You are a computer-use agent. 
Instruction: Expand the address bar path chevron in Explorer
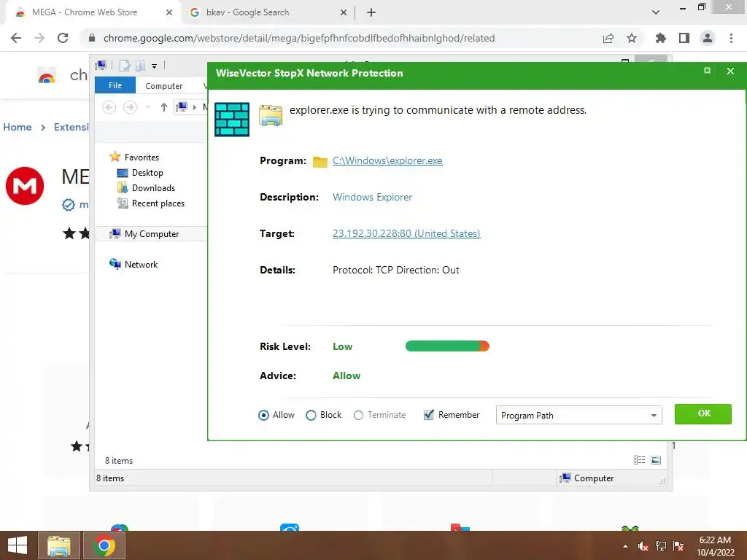pyautogui.click(x=194, y=107)
